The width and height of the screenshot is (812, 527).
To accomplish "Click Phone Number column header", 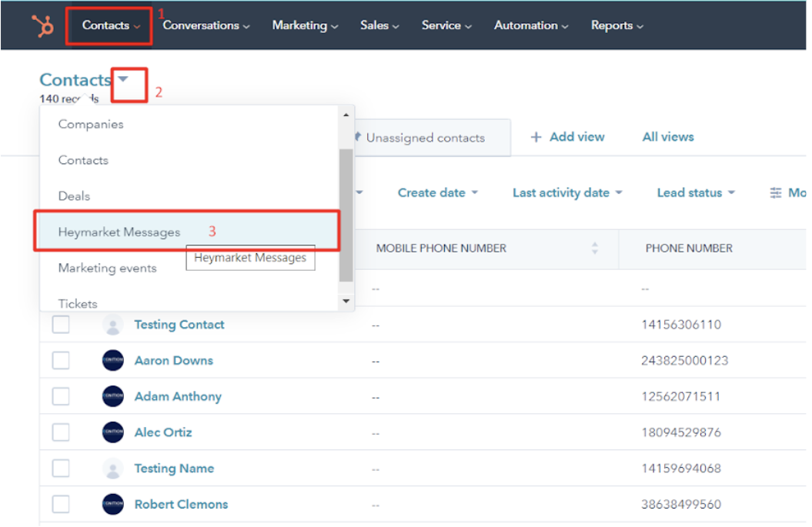I will [x=689, y=248].
